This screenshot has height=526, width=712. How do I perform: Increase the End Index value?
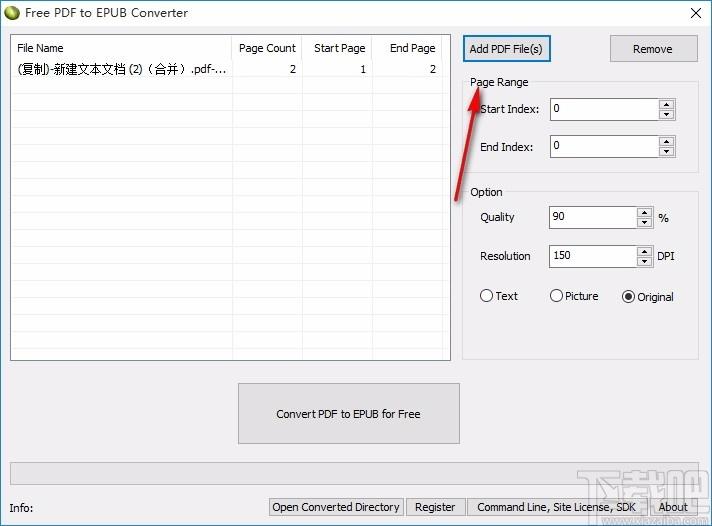pyautogui.click(x=666, y=142)
